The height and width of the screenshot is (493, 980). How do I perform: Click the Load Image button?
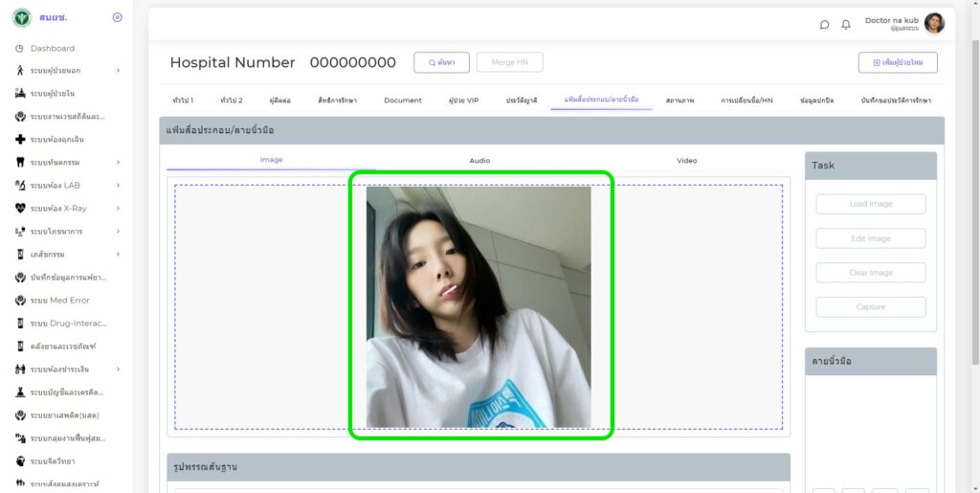(870, 204)
